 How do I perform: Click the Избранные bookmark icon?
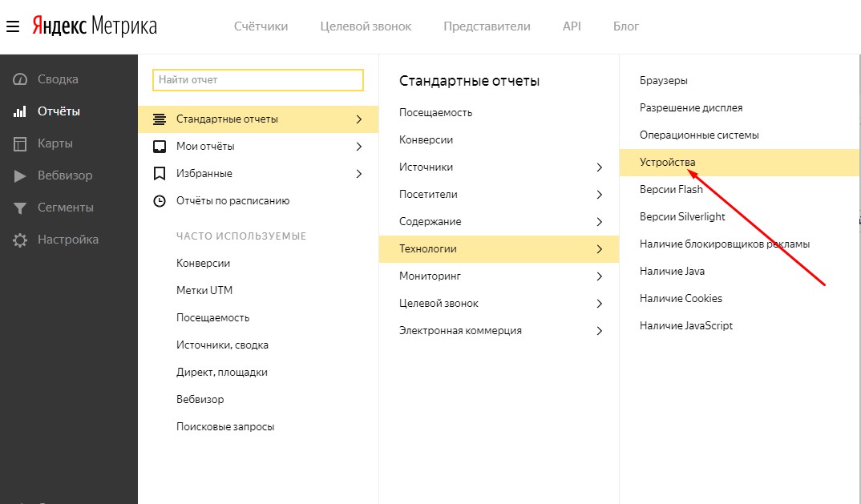click(160, 174)
